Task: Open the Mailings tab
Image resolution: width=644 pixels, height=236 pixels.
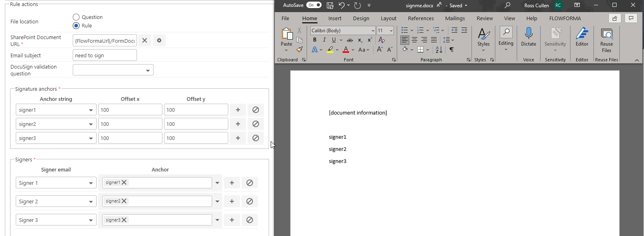Action: [455, 18]
